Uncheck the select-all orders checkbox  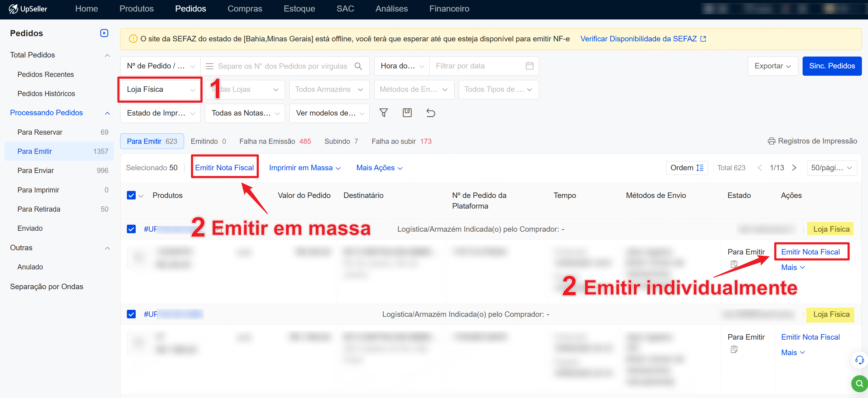(x=131, y=195)
